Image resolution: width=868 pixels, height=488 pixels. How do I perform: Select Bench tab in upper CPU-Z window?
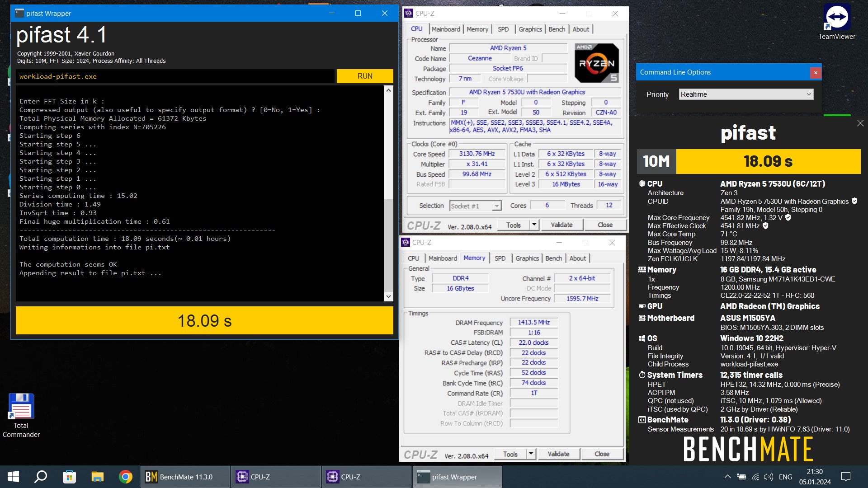tap(557, 29)
